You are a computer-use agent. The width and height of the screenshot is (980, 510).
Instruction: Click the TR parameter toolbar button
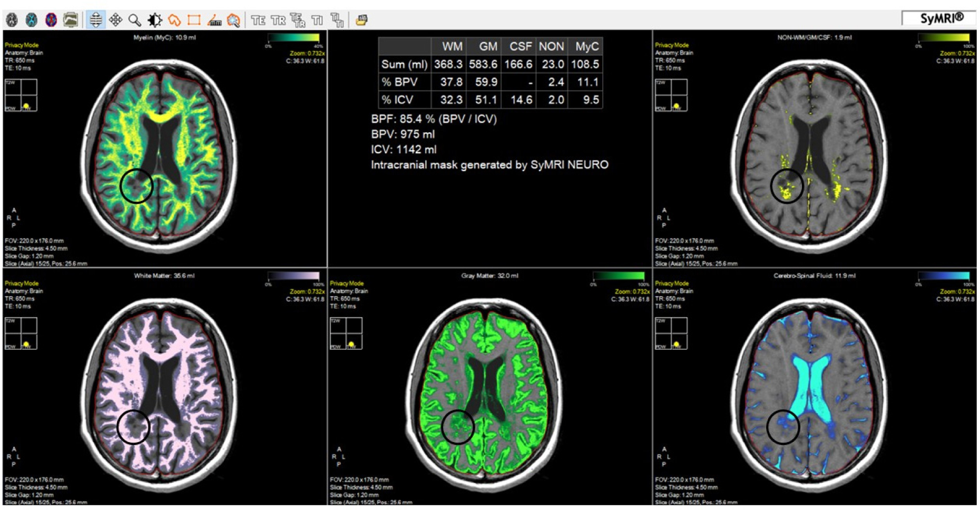click(x=278, y=20)
